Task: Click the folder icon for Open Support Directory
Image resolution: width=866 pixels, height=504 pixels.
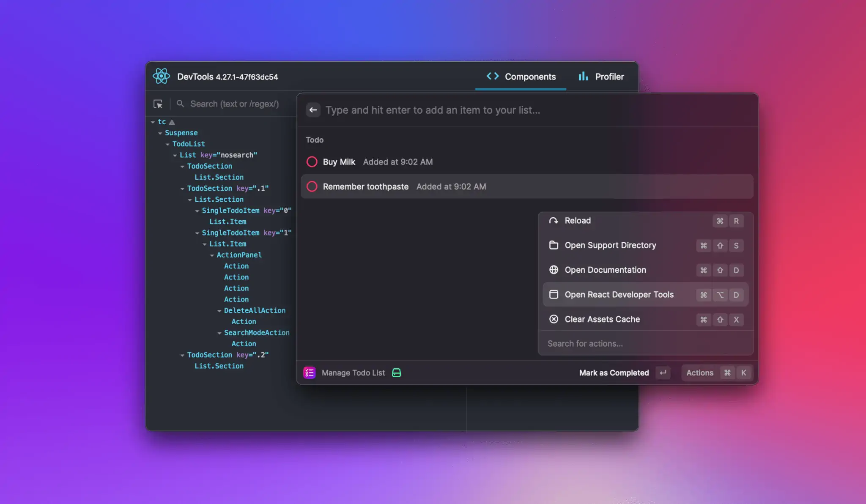Action: 554,245
